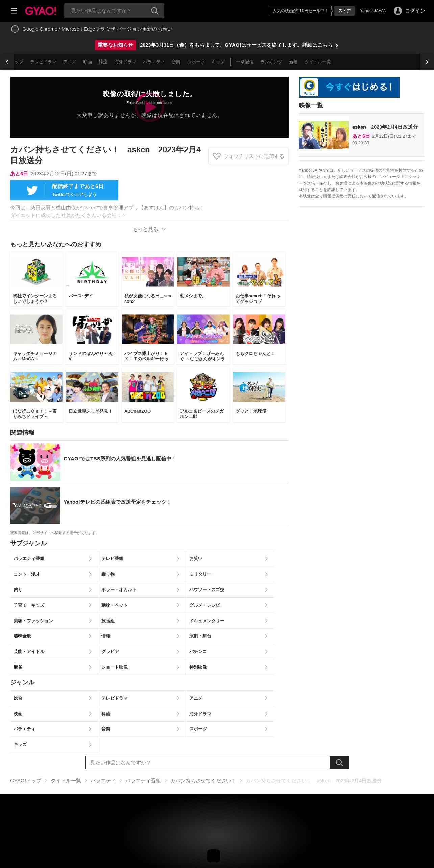Click the bottom search input field
The height and width of the screenshot is (868, 434).
click(208, 763)
